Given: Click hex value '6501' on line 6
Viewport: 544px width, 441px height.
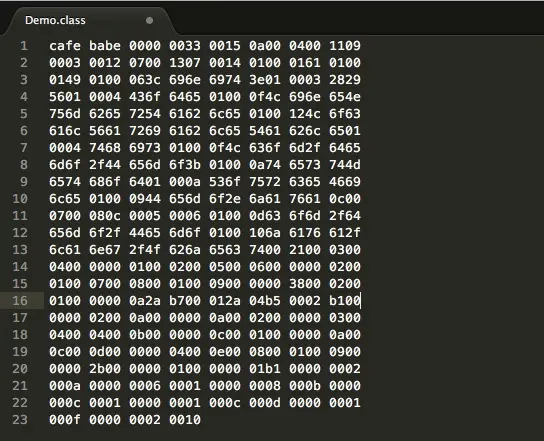Looking at the screenshot, I should 345,130.
